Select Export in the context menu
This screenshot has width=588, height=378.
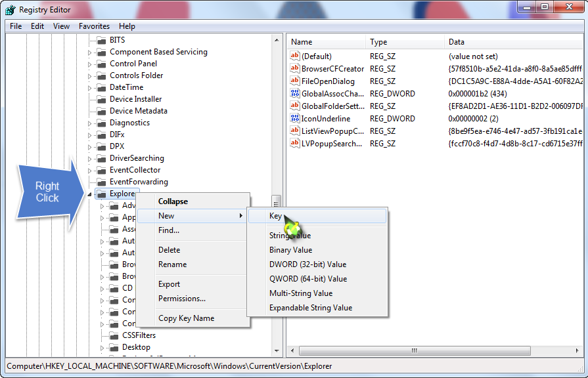coord(192,284)
